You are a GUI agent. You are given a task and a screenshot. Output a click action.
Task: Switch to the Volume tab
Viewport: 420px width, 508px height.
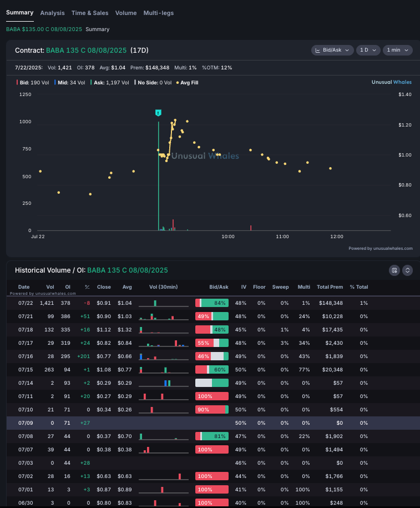click(125, 13)
